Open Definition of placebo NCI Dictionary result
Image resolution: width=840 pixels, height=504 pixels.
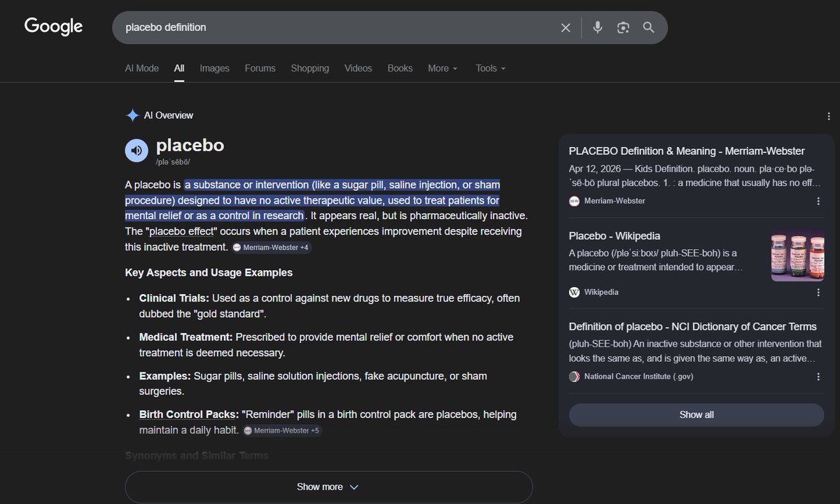point(693,326)
